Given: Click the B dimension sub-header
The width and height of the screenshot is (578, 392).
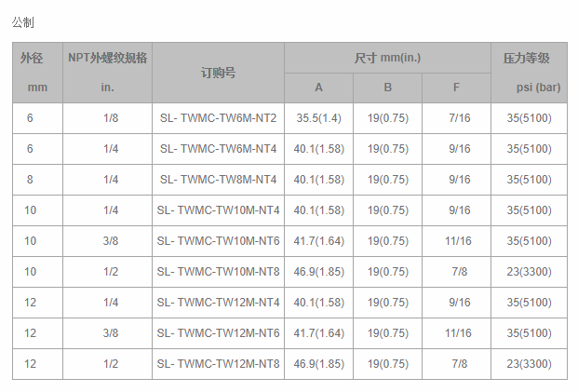Looking at the screenshot, I should pyautogui.click(x=387, y=88).
